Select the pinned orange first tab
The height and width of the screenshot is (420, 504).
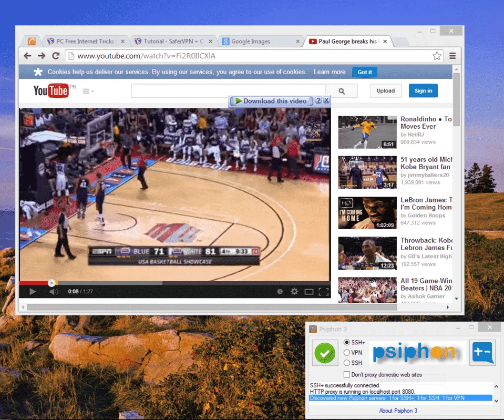pyautogui.click(x=32, y=41)
